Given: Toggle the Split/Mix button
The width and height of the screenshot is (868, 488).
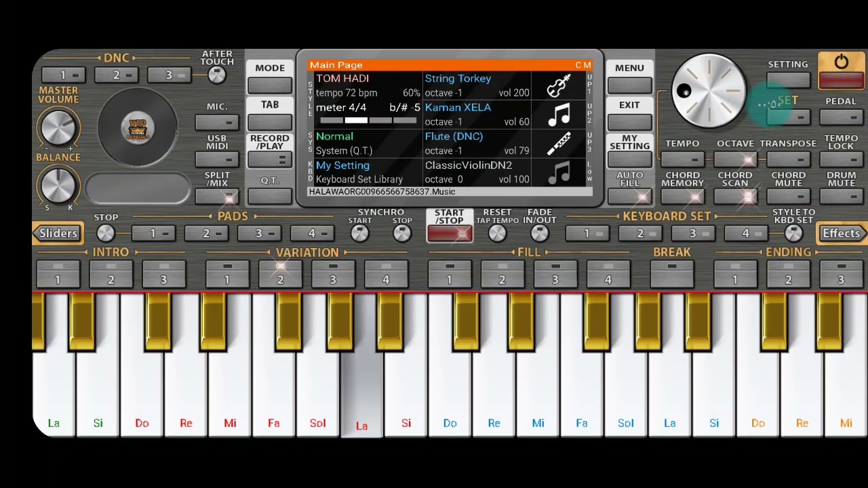Looking at the screenshot, I should 217,197.
